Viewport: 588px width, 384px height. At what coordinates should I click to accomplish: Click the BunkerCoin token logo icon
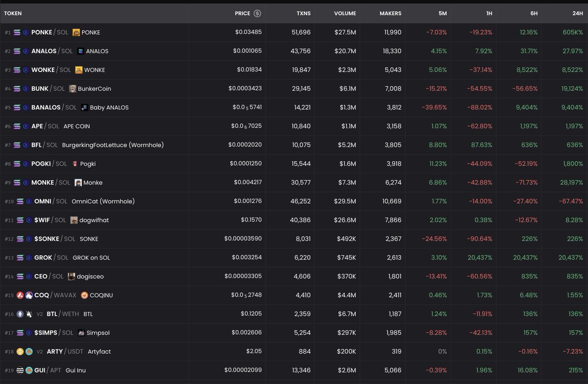[x=73, y=89]
